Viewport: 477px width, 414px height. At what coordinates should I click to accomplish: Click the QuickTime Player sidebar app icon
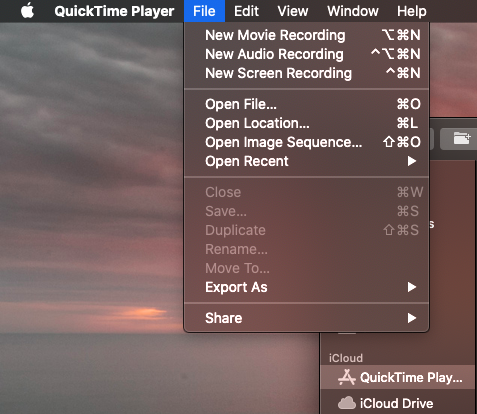tap(347, 377)
